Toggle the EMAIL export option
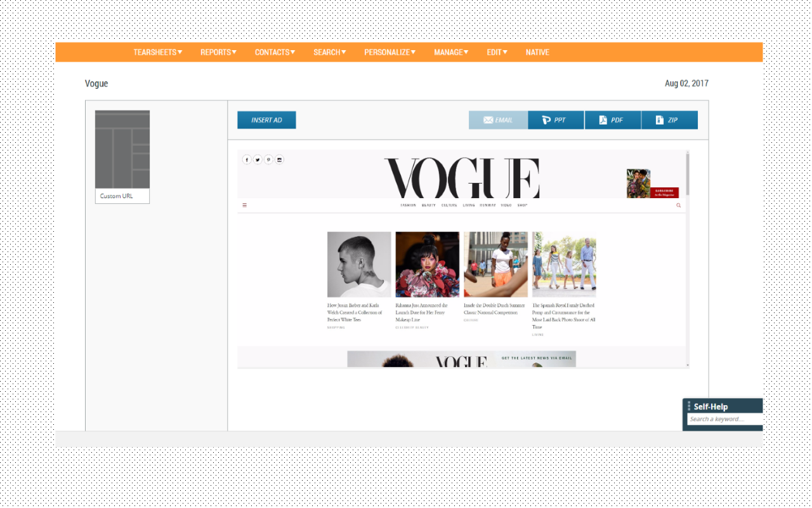This screenshot has height=508, width=812. [498, 119]
